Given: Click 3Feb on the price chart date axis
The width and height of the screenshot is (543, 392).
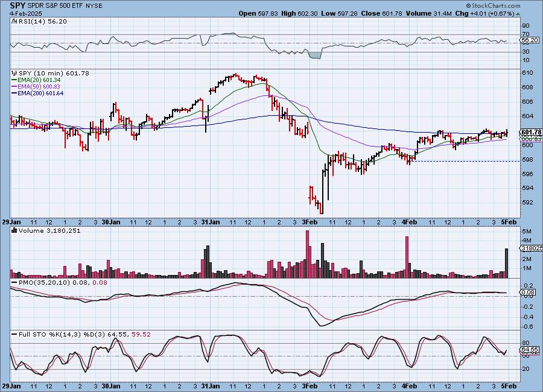Looking at the screenshot, I should tap(310, 222).
